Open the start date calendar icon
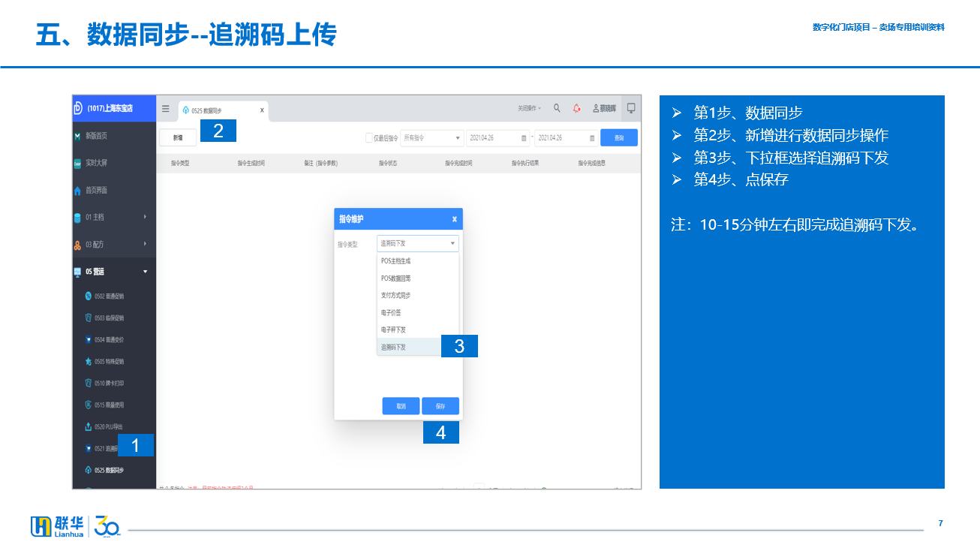Screen dimensions: 980x551 click(524, 138)
